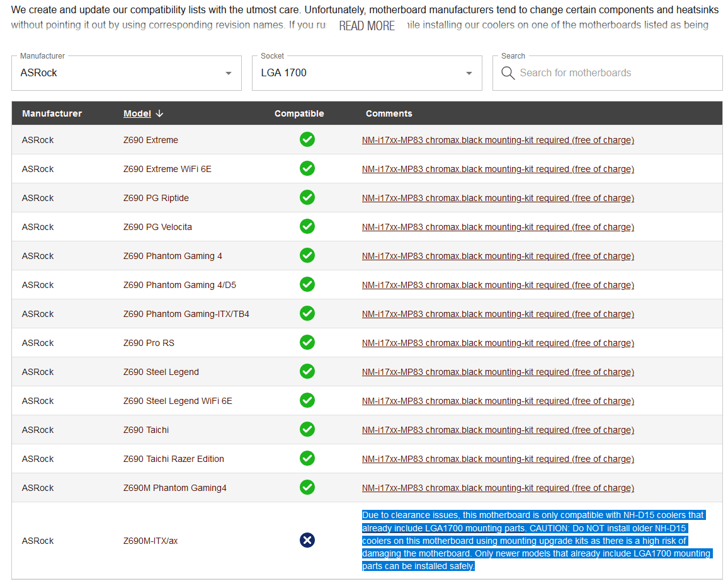This screenshot has width=728, height=588.
Task: Click green checkmark for Z690 Pro RS
Action: [x=307, y=342]
